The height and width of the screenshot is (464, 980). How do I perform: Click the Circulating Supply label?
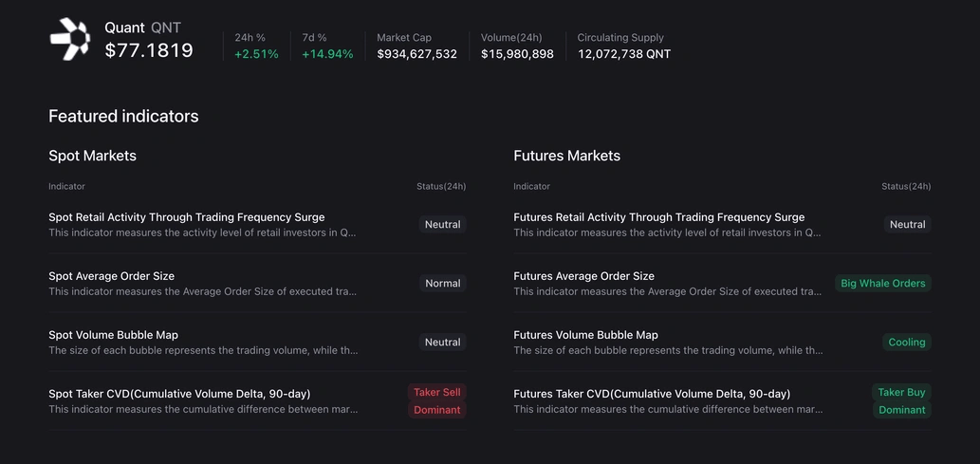[x=620, y=38]
